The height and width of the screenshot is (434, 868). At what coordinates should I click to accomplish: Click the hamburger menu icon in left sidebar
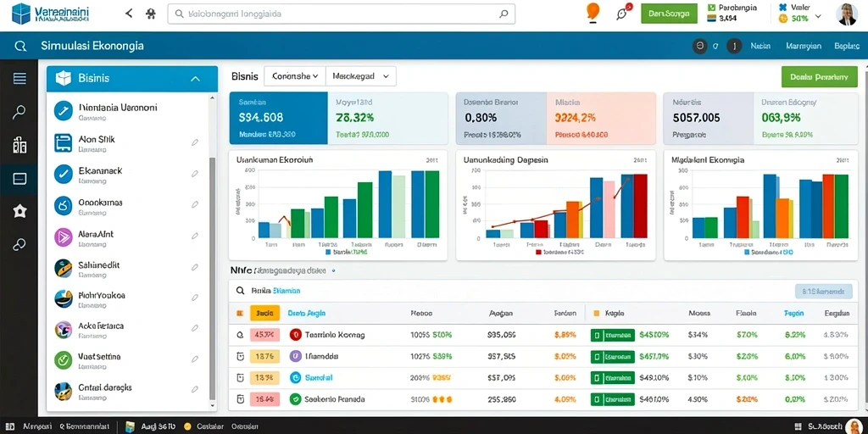(x=19, y=79)
